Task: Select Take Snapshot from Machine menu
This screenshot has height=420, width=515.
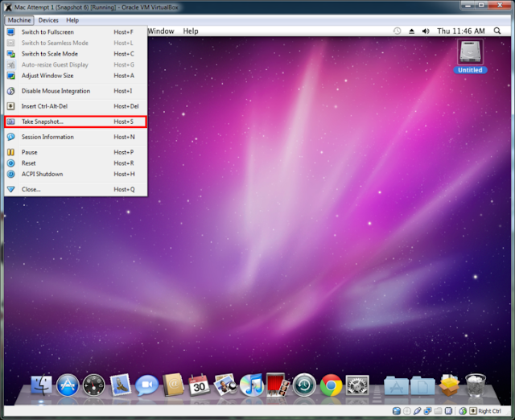Action: pos(76,121)
